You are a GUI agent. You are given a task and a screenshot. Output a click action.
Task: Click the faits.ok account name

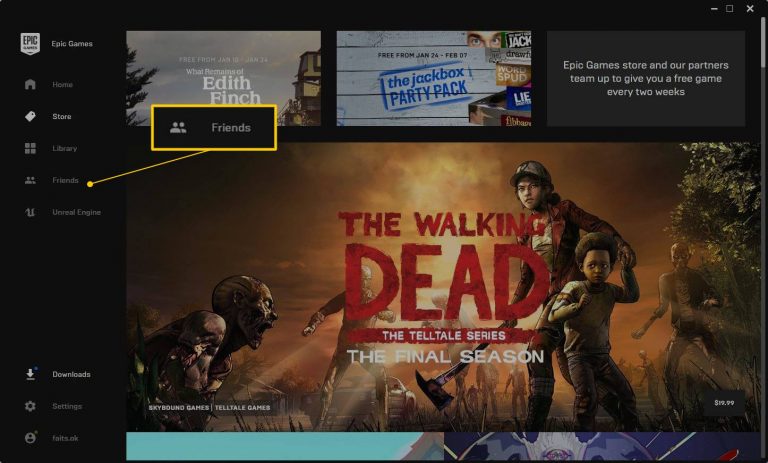point(65,438)
